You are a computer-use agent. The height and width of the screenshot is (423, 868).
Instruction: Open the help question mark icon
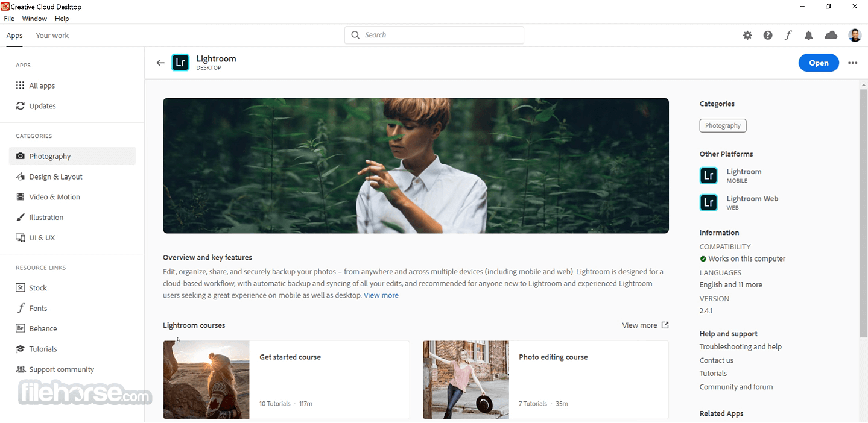(x=768, y=36)
